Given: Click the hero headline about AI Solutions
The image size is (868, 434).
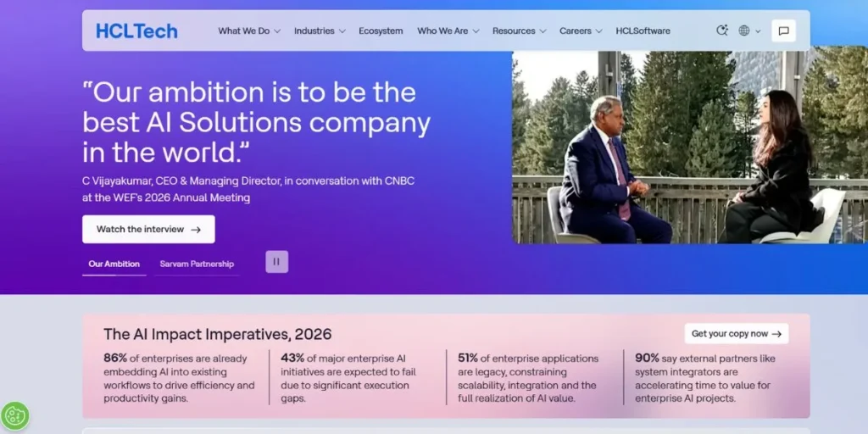Looking at the screenshot, I should click(x=256, y=122).
